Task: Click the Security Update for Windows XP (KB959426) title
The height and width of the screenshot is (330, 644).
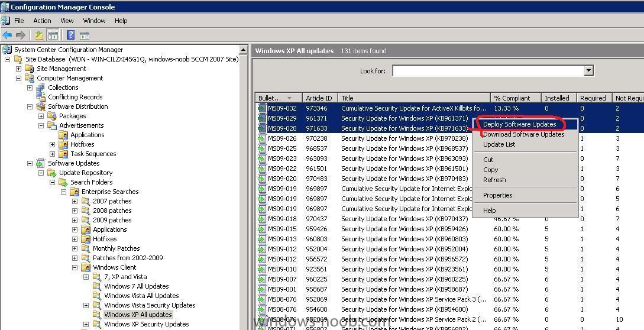Action: coord(404,229)
